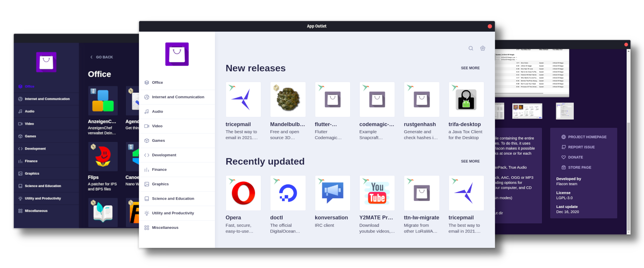Open the tricepmail app icon under New releases
Image resolution: width=644 pixels, height=268 pixels.
(244, 99)
